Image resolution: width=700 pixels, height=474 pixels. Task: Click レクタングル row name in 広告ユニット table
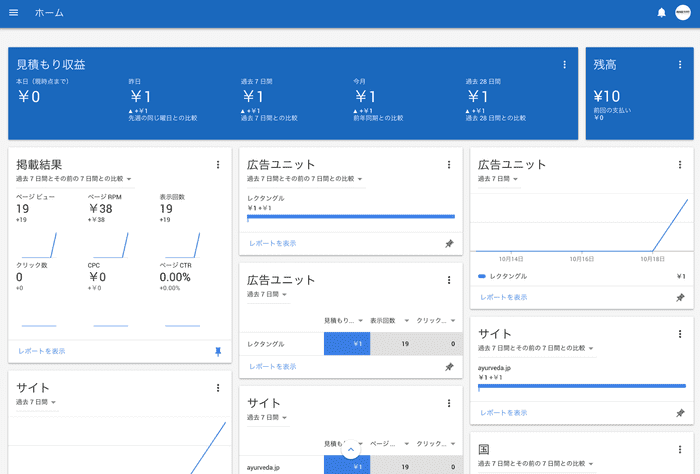coord(266,344)
